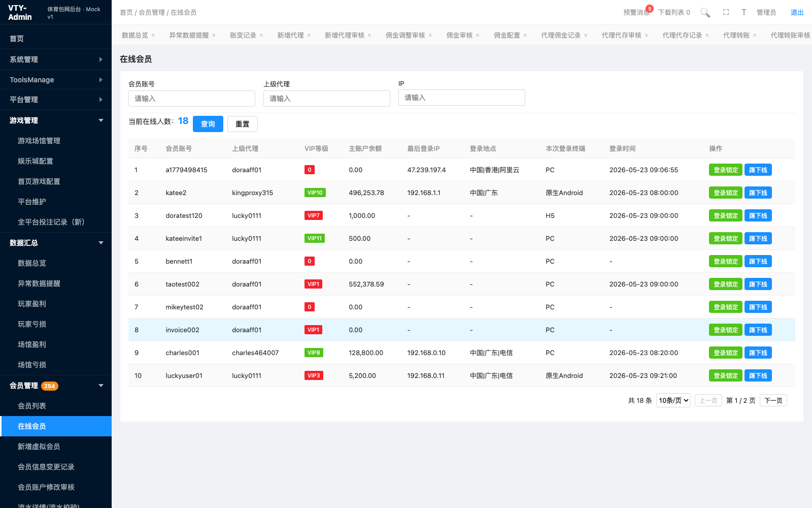The width and height of the screenshot is (812, 508).
Task: Close the 数据总览 tab
Action: (x=153, y=35)
